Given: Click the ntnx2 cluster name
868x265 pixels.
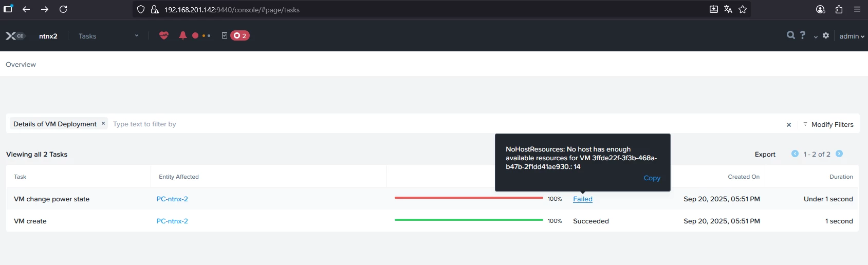Looking at the screenshot, I should 48,36.
